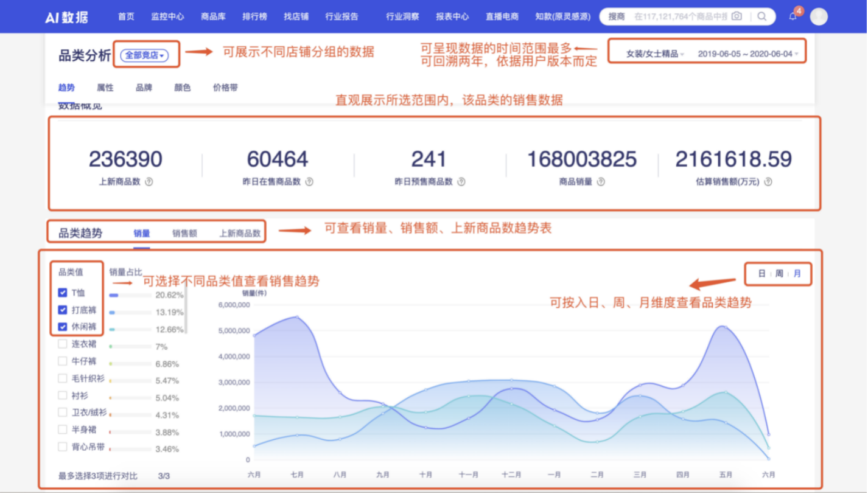Open the 搜商 search type dropdown
Image resolution: width=868 pixels, height=494 pixels.
617,16
